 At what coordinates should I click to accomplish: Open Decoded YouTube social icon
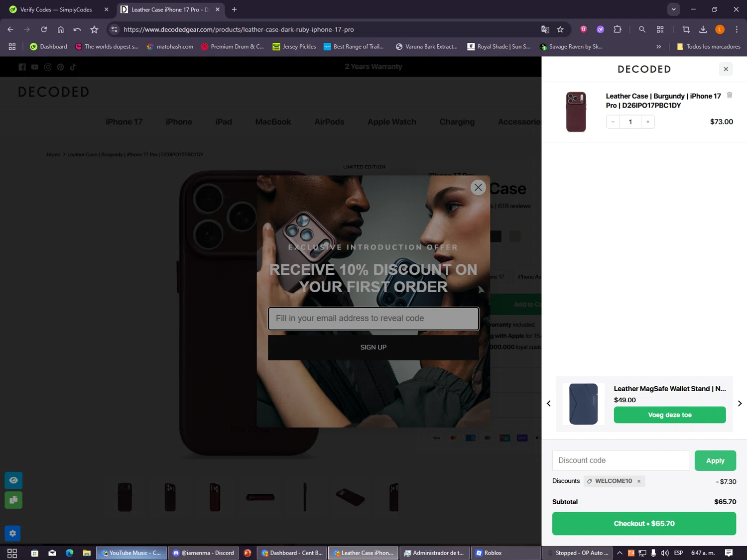[35, 67]
